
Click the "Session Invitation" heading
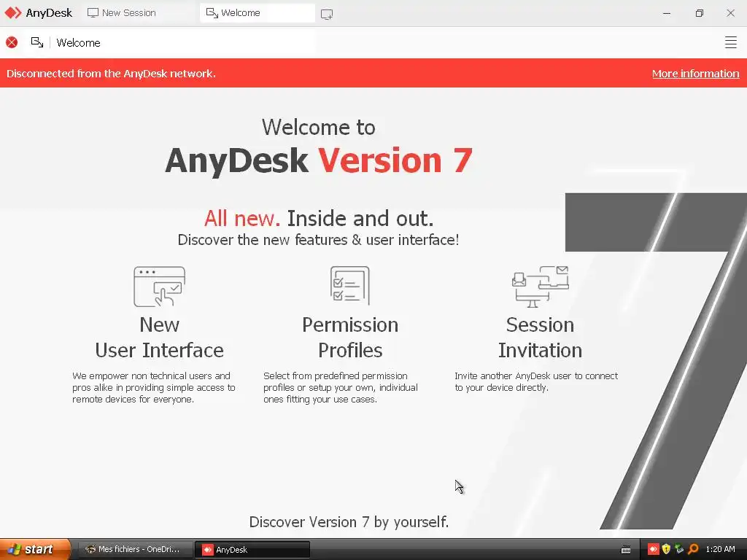coord(541,337)
